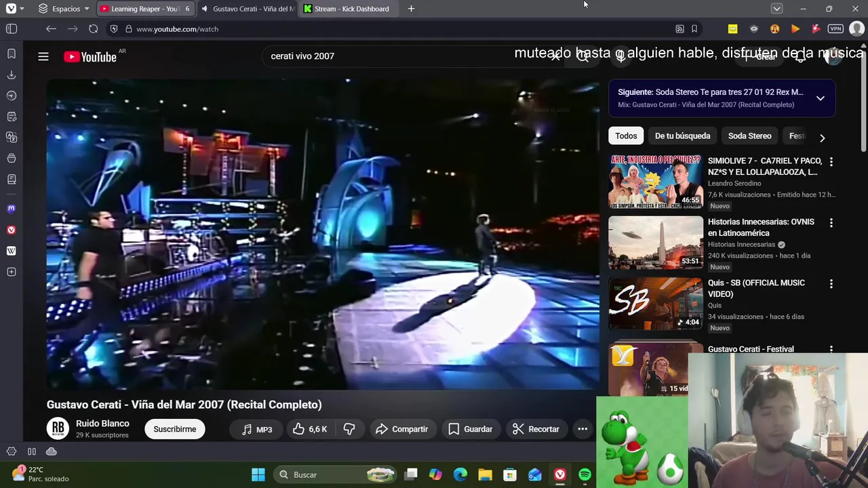Open the Reading List panel
This screenshot has width=868, height=488.
(x=12, y=180)
